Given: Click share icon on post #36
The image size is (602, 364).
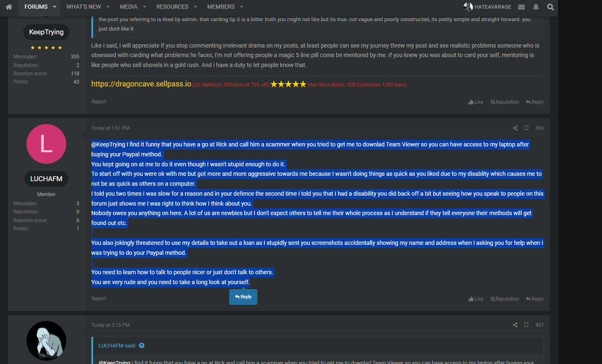Looking at the screenshot, I should [515, 128].
